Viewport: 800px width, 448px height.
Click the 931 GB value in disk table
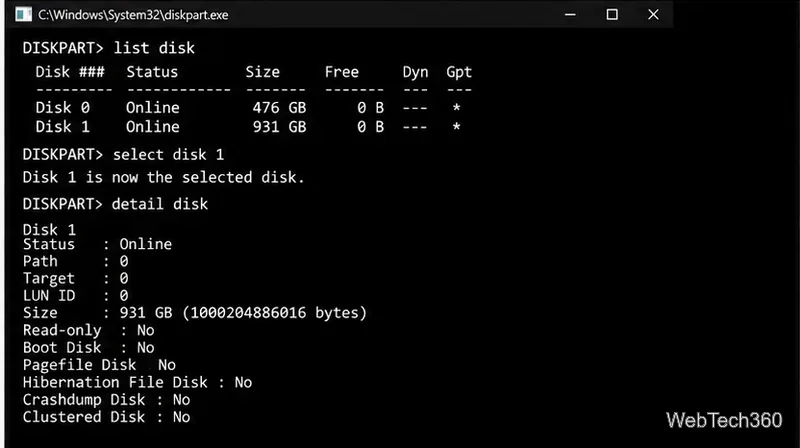(279, 127)
